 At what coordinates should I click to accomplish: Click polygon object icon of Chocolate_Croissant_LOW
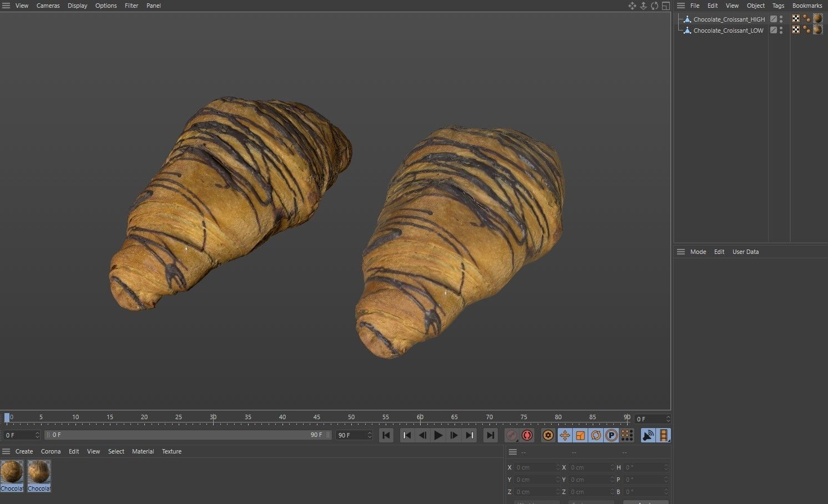click(687, 30)
